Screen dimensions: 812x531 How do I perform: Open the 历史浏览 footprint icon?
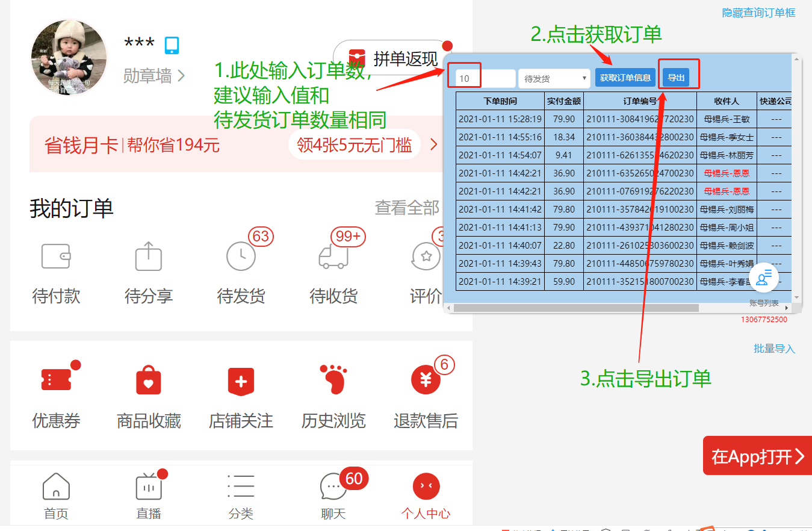click(x=333, y=379)
